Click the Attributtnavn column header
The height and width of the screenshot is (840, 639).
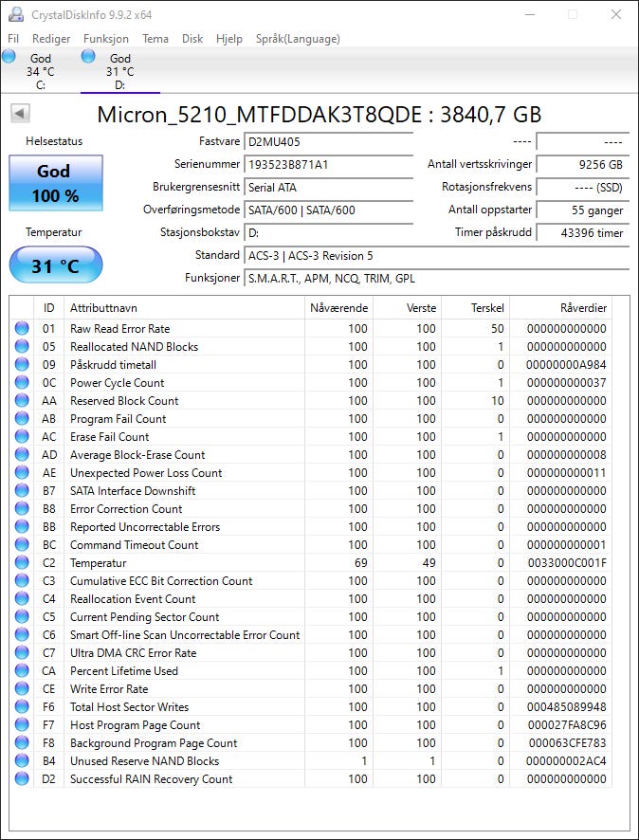[184, 308]
